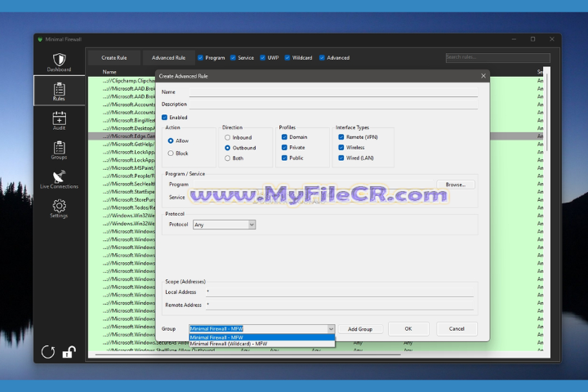This screenshot has width=588, height=392.
Task: Click the Create Rule button
Action: click(x=114, y=57)
